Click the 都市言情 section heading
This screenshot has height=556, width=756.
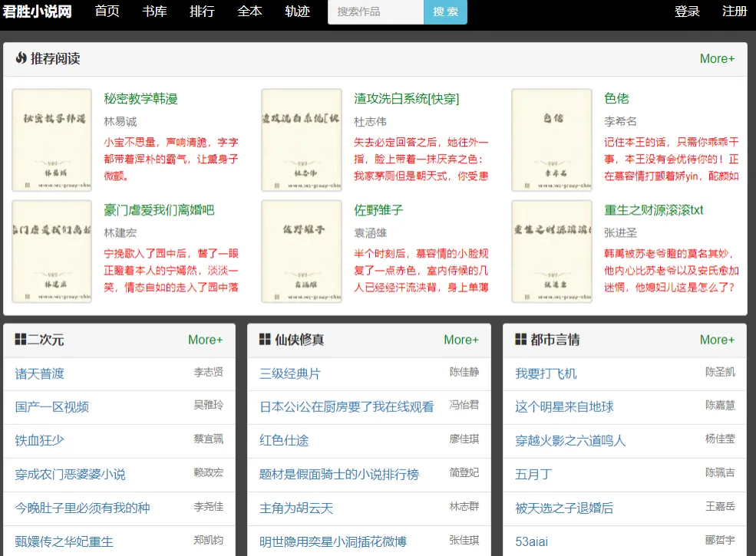(x=555, y=340)
